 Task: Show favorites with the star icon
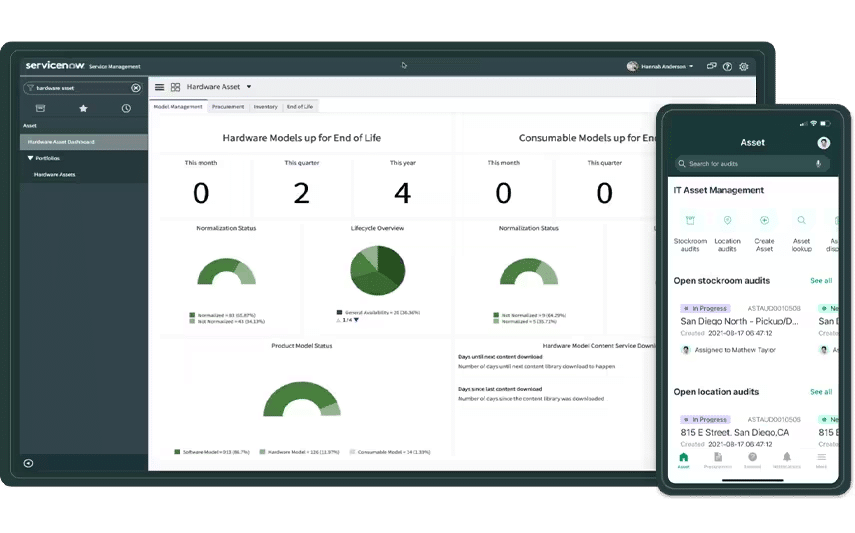[83, 108]
